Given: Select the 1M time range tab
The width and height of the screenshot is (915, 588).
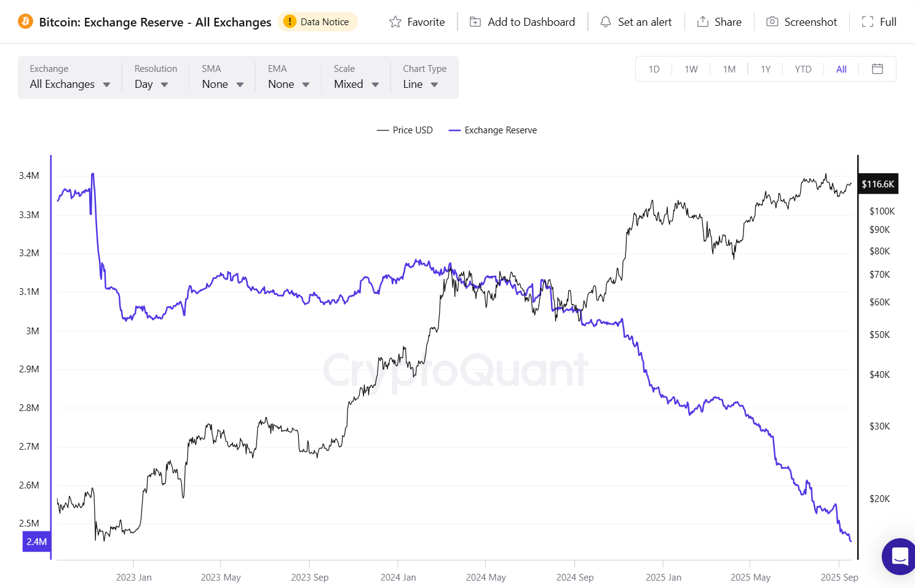Looking at the screenshot, I should tap(729, 69).
